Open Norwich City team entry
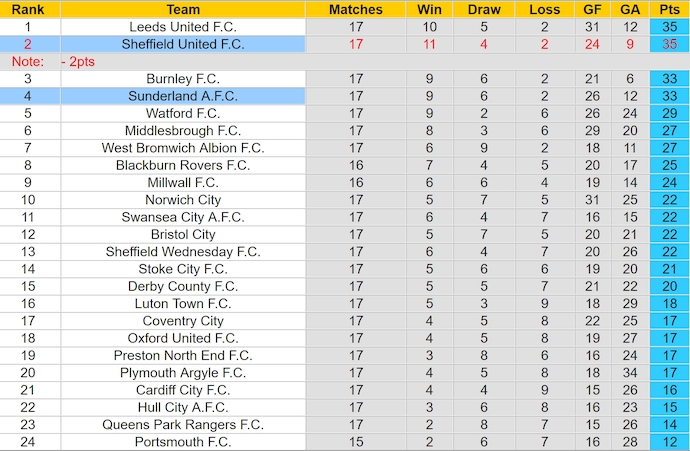The height and width of the screenshot is (451, 690). pyautogui.click(x=183, y=200)
